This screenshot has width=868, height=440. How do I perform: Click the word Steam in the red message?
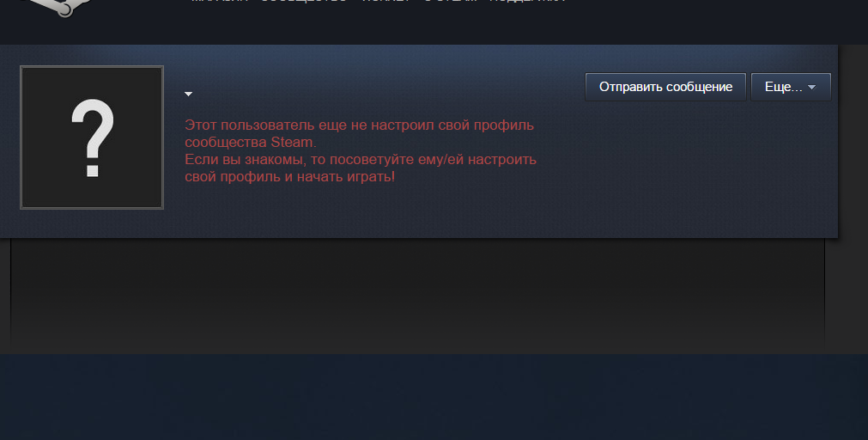pos(292,143)
